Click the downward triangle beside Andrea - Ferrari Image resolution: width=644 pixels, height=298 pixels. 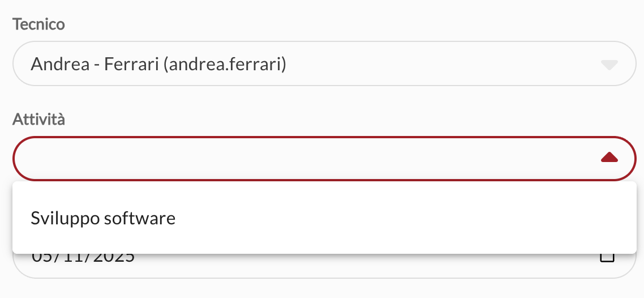pyautogui.click(x=609, y=65)
